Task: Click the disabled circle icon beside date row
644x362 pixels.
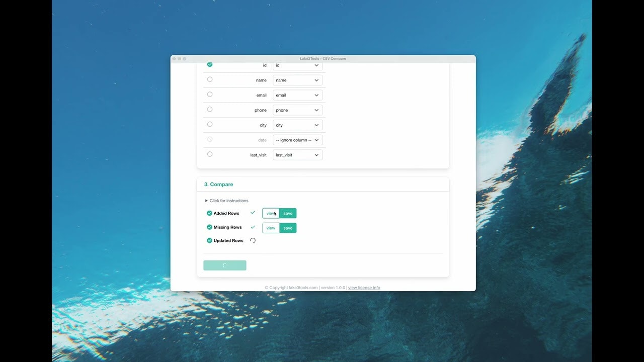Action: 210,139
